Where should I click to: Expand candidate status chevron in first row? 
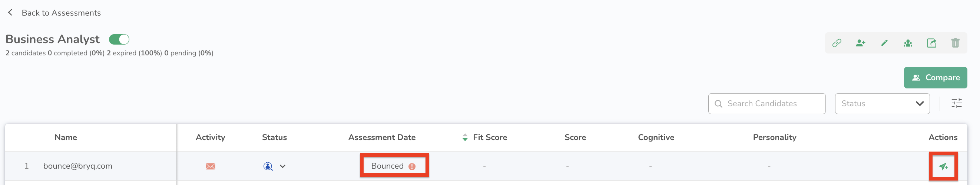point(283,166)
